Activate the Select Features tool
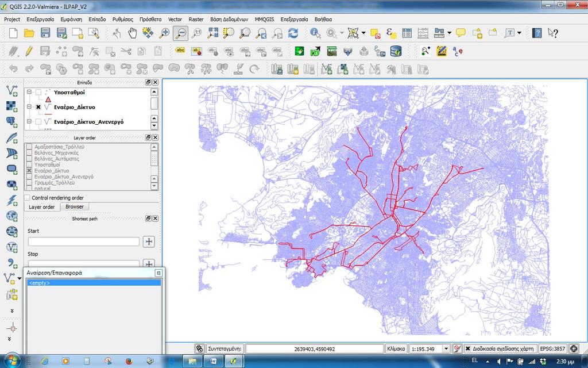This screenshot has height=368, width=588. pos(353,33)
